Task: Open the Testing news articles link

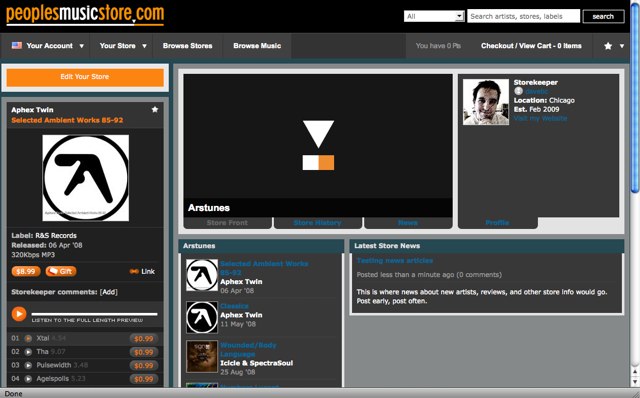Action: point(395,260)
